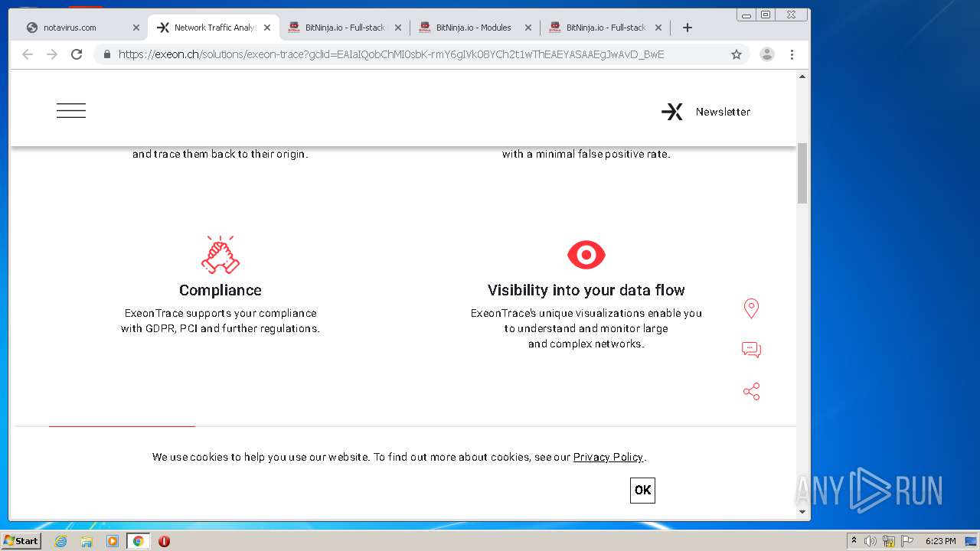The width and height of the screenshot is (980, 551).
Task: Click the page scrollbar thumb
Action: pyautogui.click(x=802, y=173)
